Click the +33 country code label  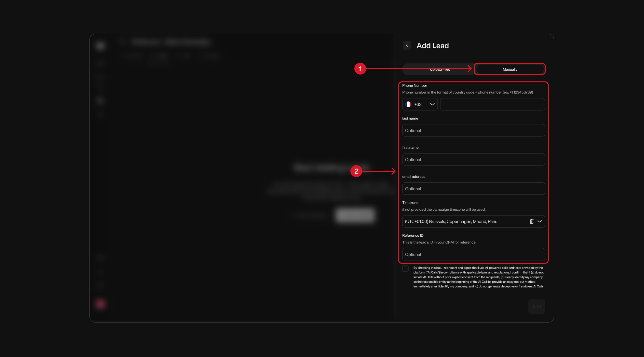[417, 104]
